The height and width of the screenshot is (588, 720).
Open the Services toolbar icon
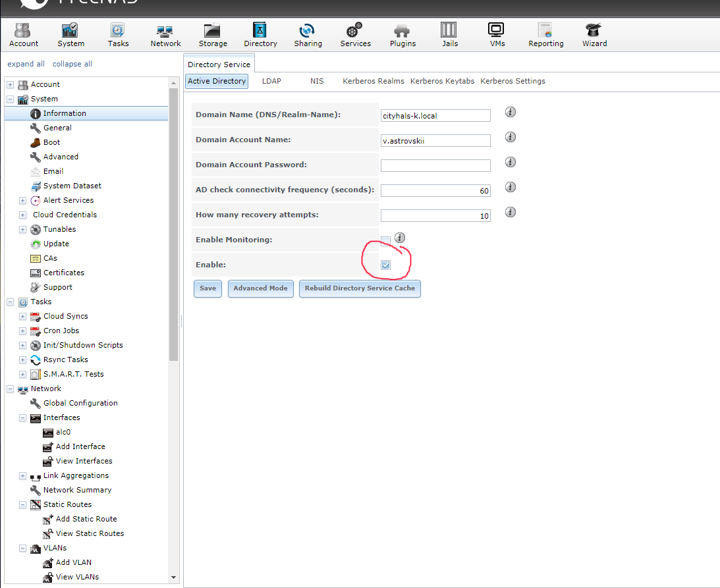pos(355,35)
